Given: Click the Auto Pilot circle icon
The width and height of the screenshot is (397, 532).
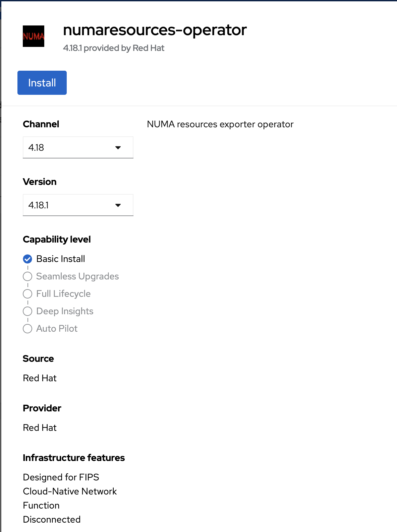Looking at the screenshot, I should pos(27,329).
